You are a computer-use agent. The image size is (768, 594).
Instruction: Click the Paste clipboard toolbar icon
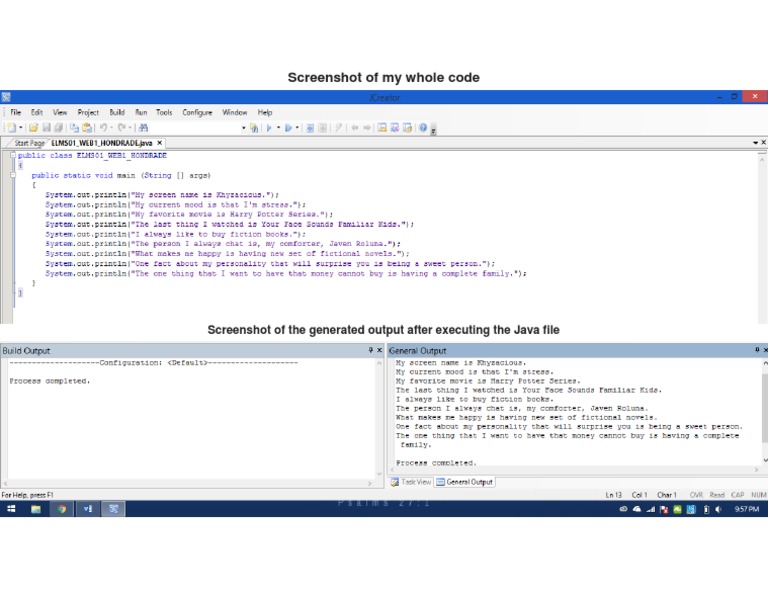click(87, 128)
